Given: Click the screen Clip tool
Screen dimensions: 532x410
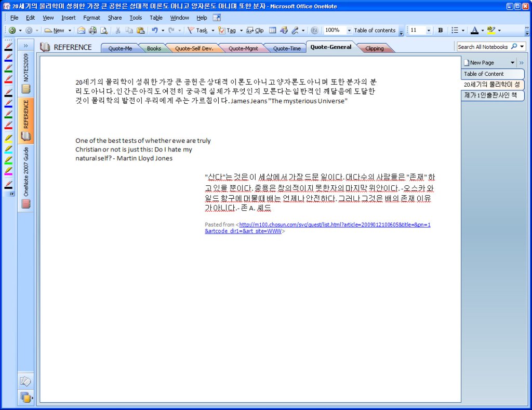Looking at the screenshot, I should coord(255,31).
